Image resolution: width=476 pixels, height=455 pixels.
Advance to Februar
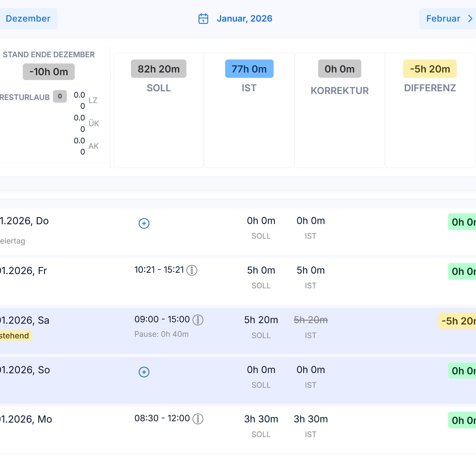[x=448, y=19]
